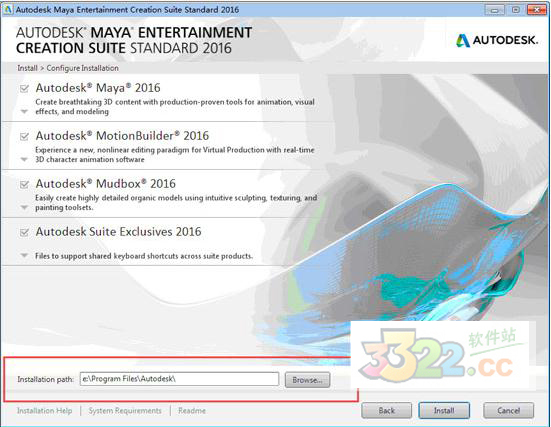
Task: Uncheck Autodesk Maya 2016 checkbox
Action: 24,88
